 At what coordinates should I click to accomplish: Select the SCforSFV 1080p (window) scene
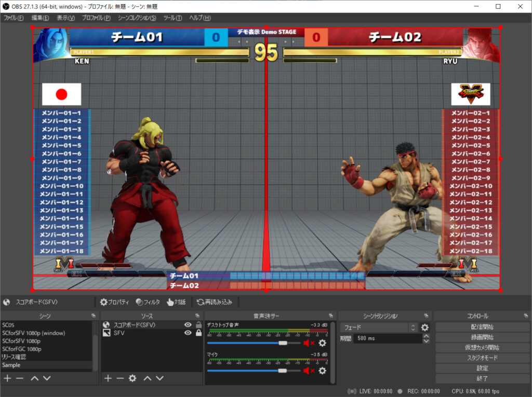click(46, 333)
